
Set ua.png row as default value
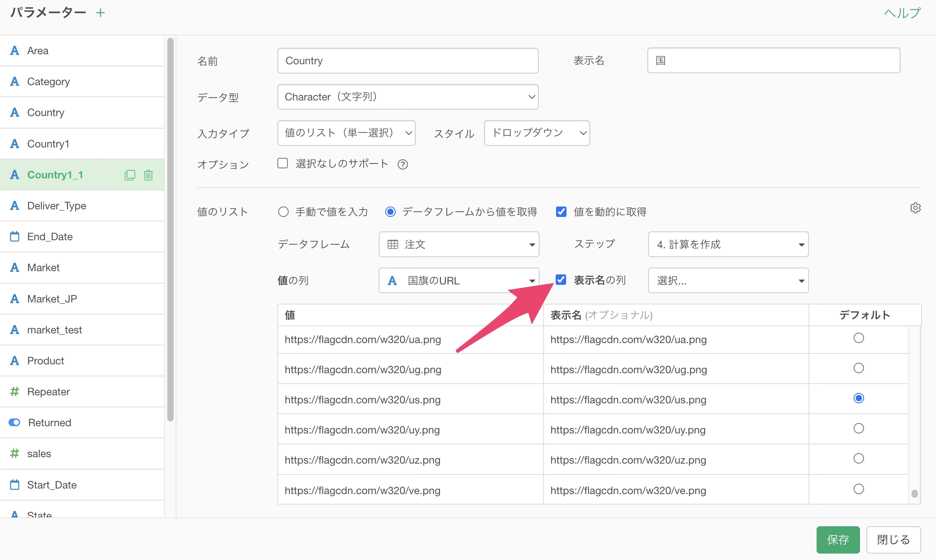tap(859, 338)
